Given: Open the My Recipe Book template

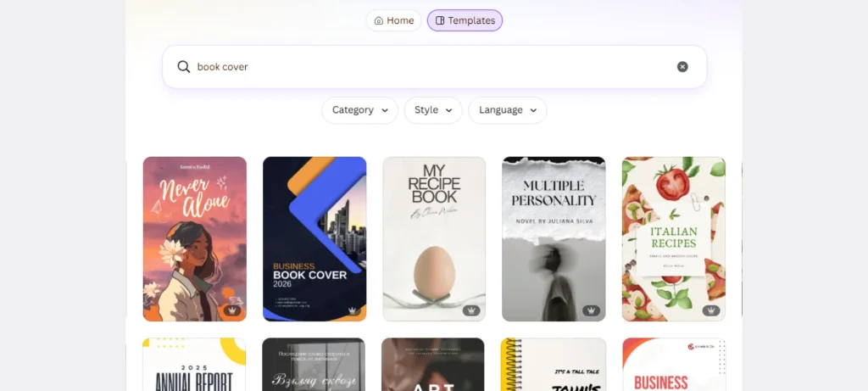Looking at the screenshot, I should [x=434, y=238].
